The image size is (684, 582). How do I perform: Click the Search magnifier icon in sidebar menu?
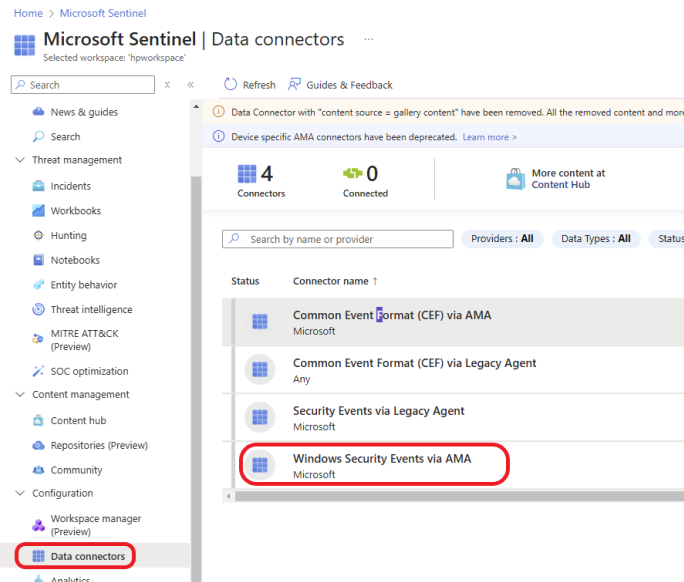click(x=38, y=137)
